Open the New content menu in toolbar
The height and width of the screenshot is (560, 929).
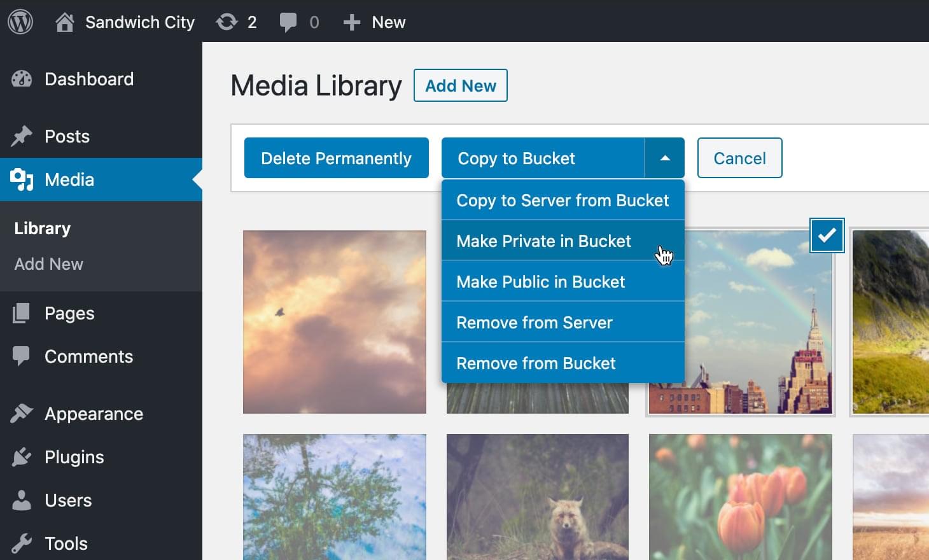click(x=374, y=22)
